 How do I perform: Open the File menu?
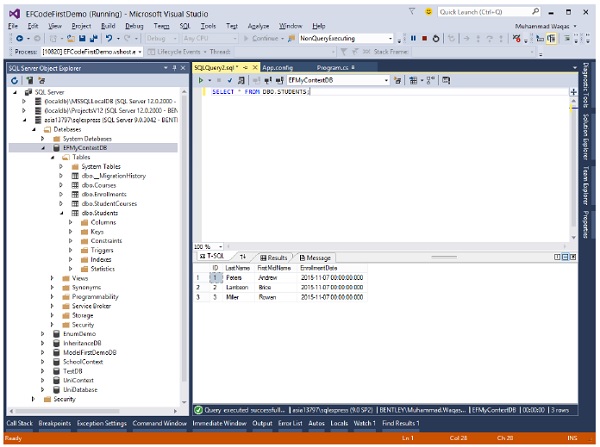[x=13, y=26]
